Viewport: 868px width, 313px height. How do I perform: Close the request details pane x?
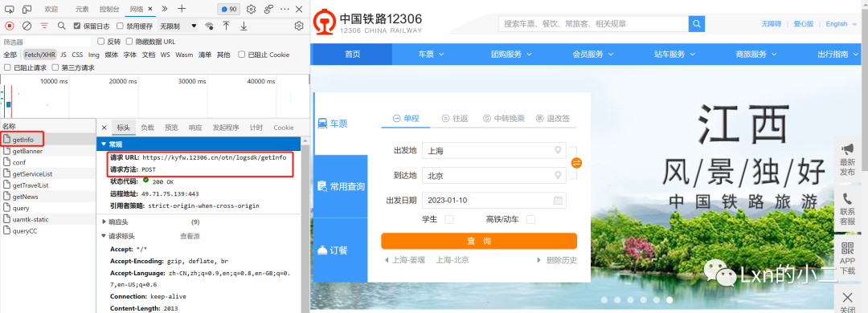(104, 128)
